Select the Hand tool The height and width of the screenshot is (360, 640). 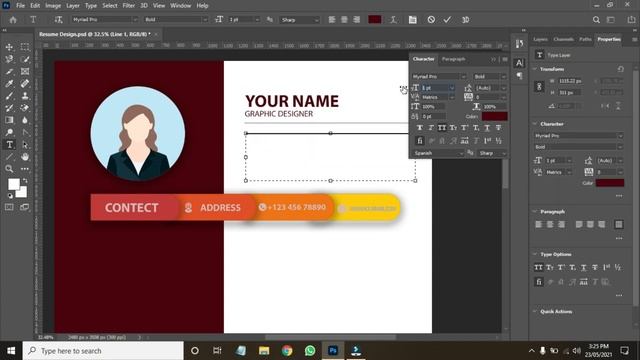click(x=25, y=157)
